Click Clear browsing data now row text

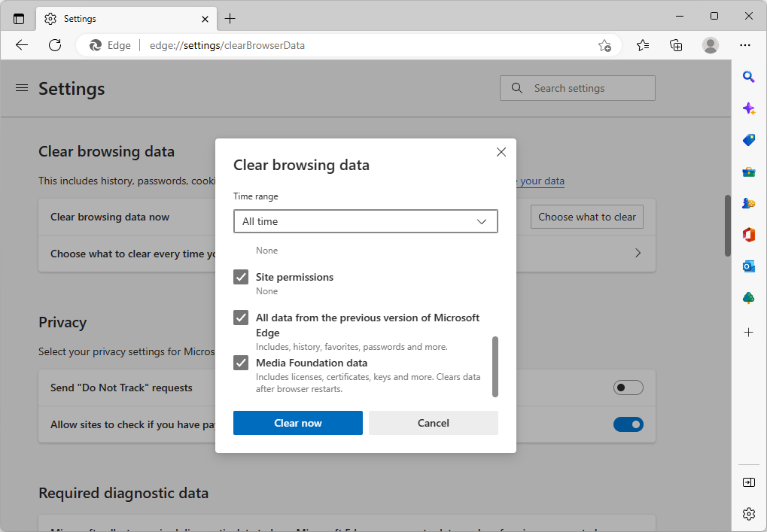(x=110, y=217)
